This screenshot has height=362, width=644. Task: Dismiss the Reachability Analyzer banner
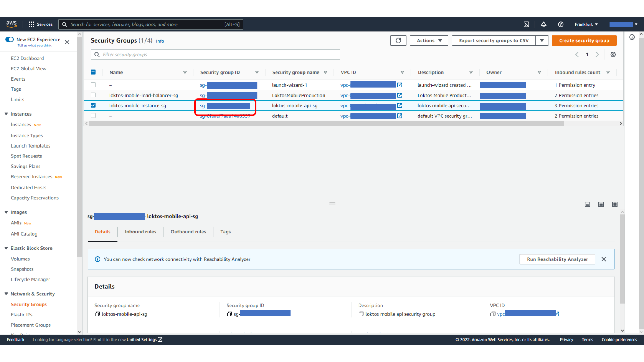604,259
